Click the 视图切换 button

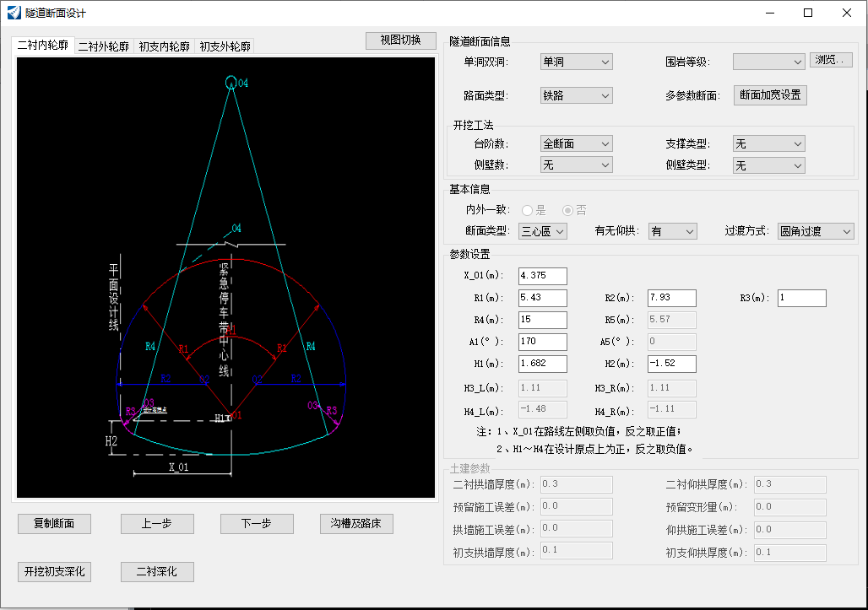point(399,40)
